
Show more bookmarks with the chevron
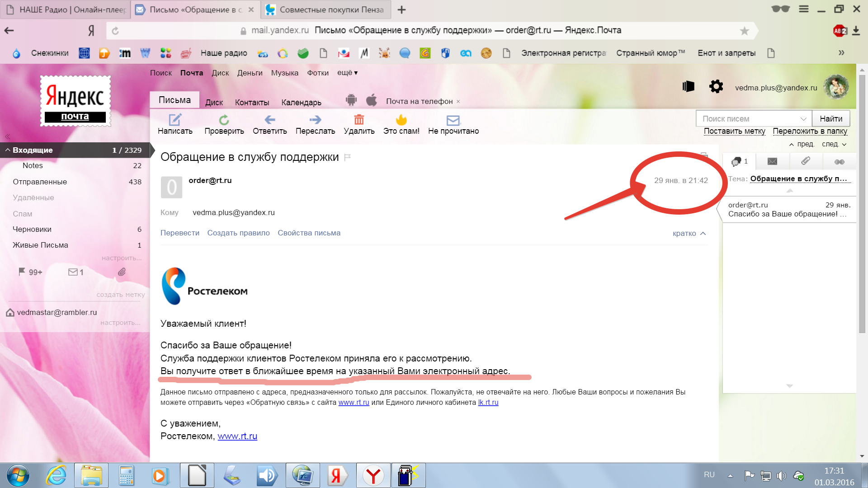coord(841,53)
